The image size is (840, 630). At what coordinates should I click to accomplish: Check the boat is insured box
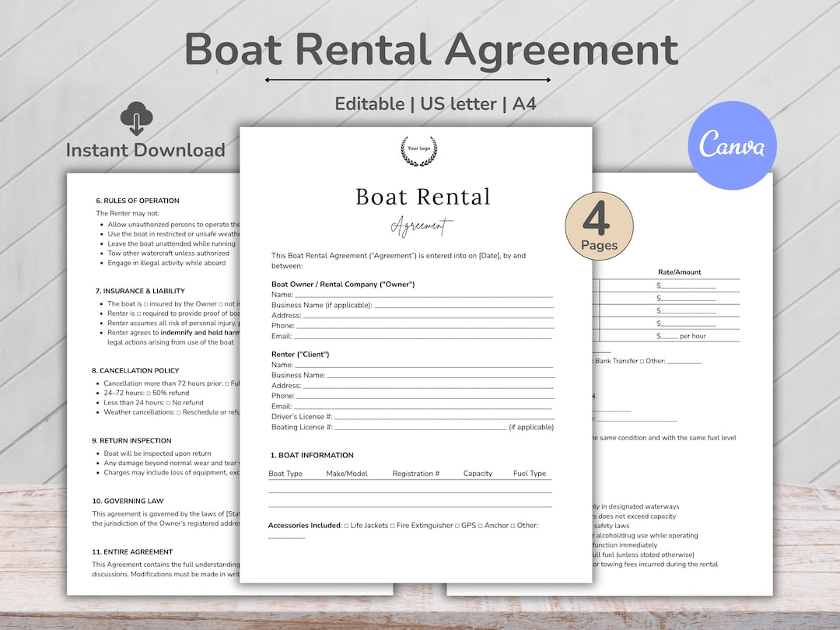click(x=145, y=304)
